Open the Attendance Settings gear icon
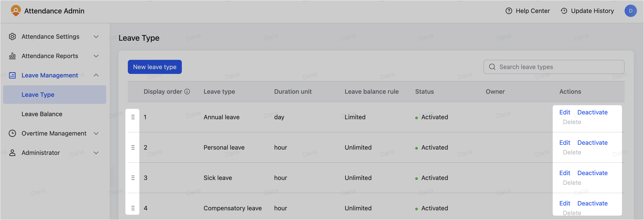The image size is (644, 220). [12, 37]
